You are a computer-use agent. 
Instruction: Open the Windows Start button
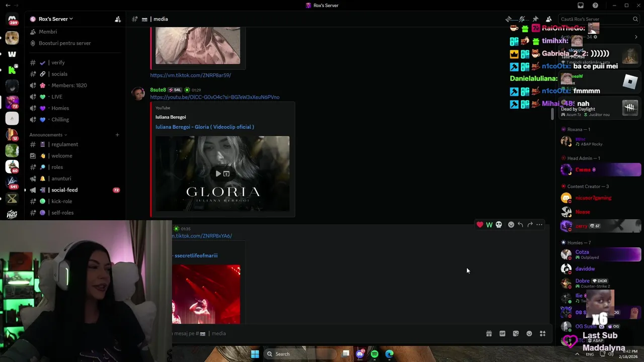tap(255, 354)
